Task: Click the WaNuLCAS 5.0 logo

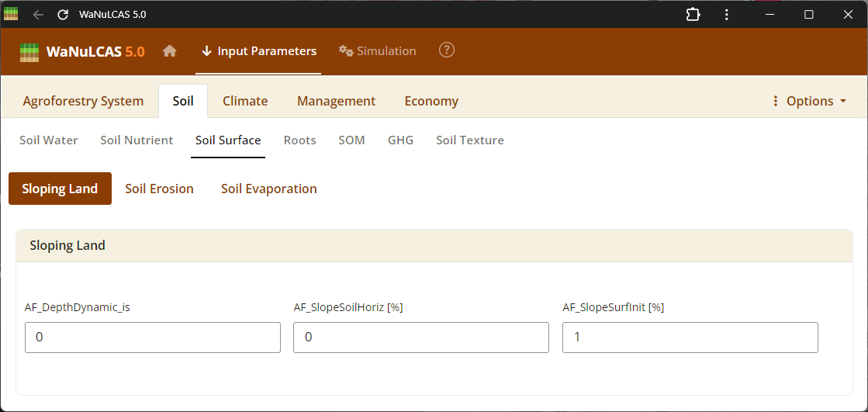Action: tap(82, 52)
